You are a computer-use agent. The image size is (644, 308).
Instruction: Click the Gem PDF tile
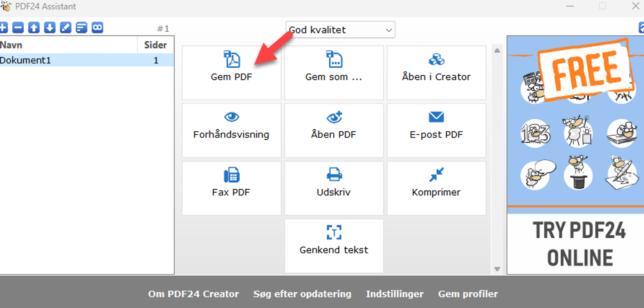pos(232,73)
